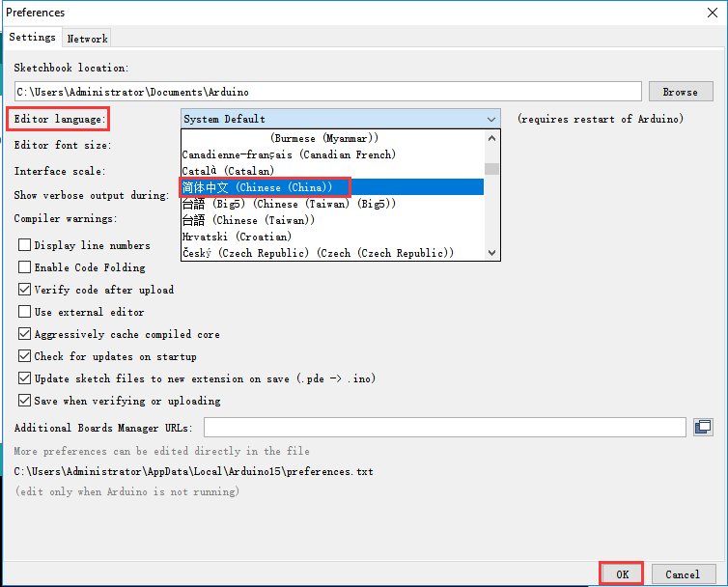Toggle Update sketch files to new extension
Screen dimensions: 728x587
pos(24,378)
